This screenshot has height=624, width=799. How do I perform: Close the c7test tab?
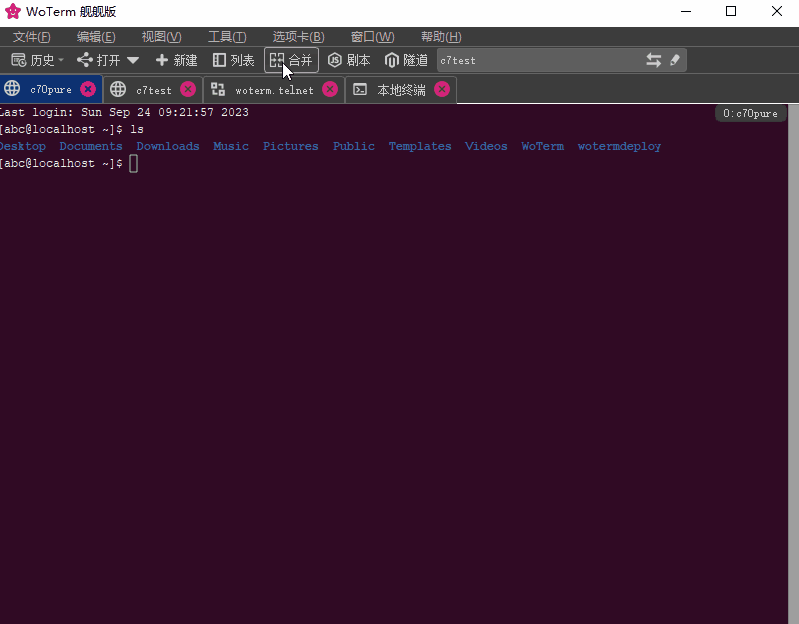[188, 90]
